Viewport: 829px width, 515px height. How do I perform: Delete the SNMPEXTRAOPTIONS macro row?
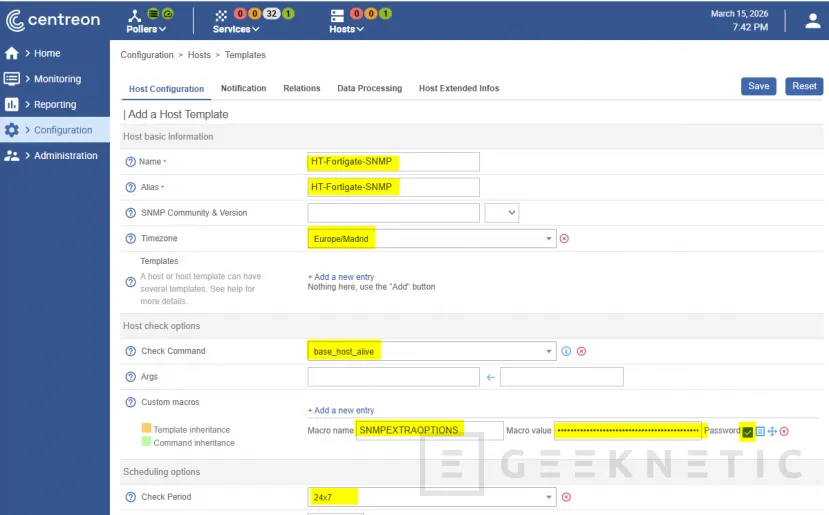(x=784, y=431)
